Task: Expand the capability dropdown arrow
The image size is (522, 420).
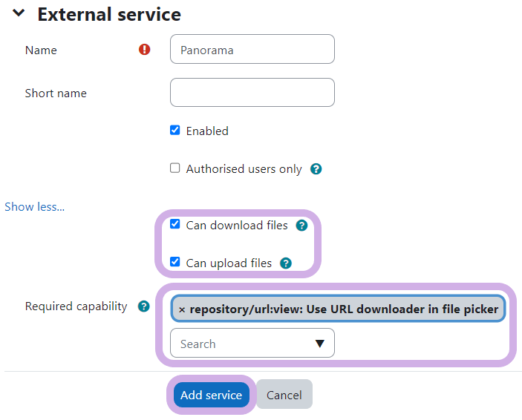Action: click(320, 344)
